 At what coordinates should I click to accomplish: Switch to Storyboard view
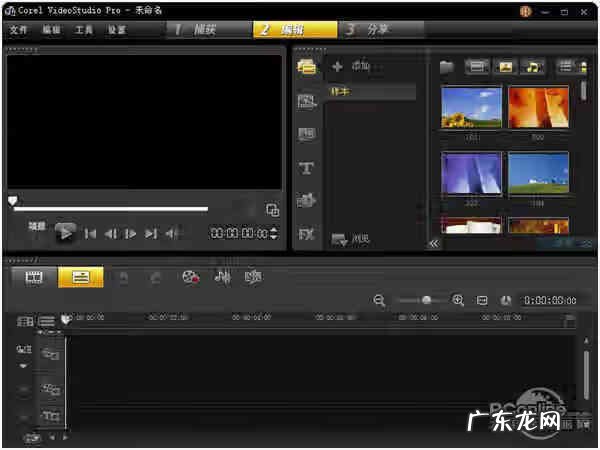[x=35, y=277]
